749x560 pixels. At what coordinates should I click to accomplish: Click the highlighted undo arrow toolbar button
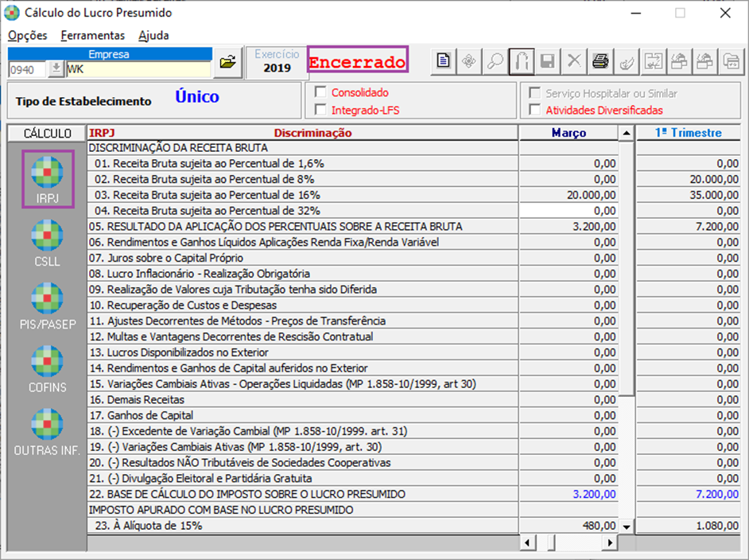coord(521,61)
